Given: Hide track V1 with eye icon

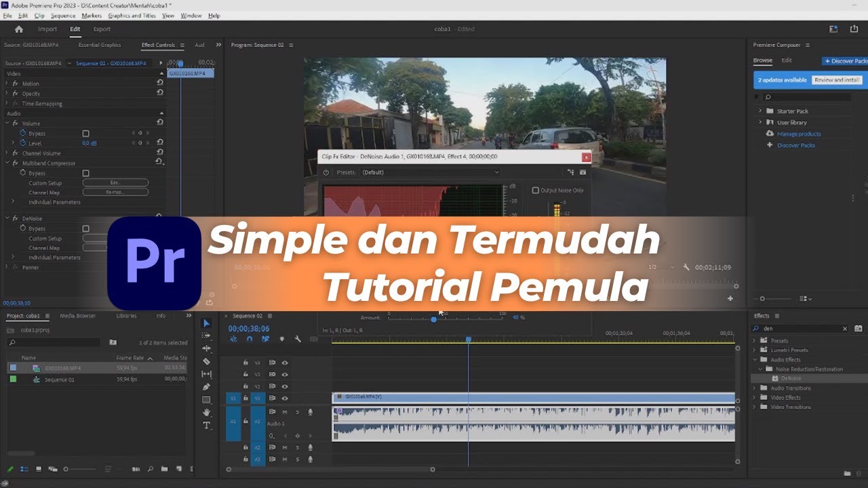Looking at the screenshot, I should click(285, 399).
